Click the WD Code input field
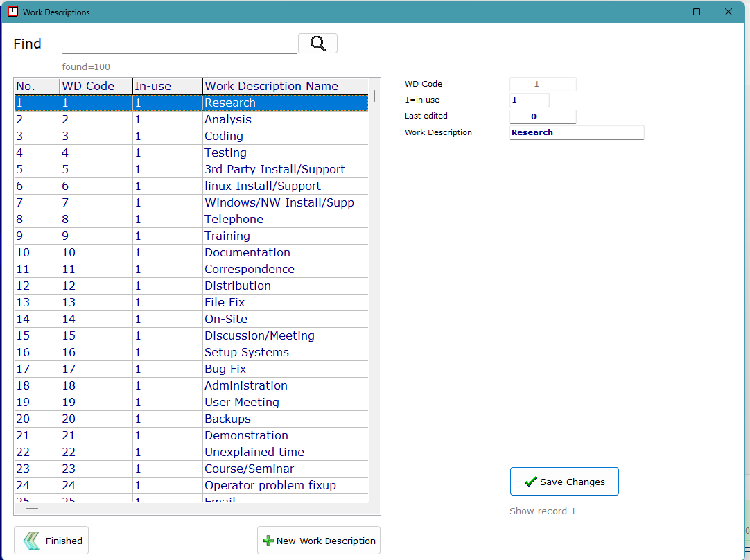This screenshot has width=750, height=560. [543, 84]
